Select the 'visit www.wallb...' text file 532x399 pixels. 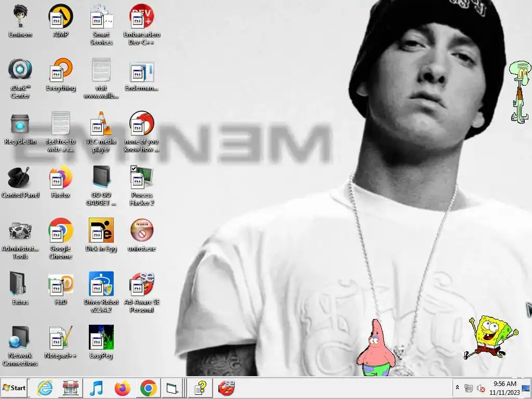(101, 78)
